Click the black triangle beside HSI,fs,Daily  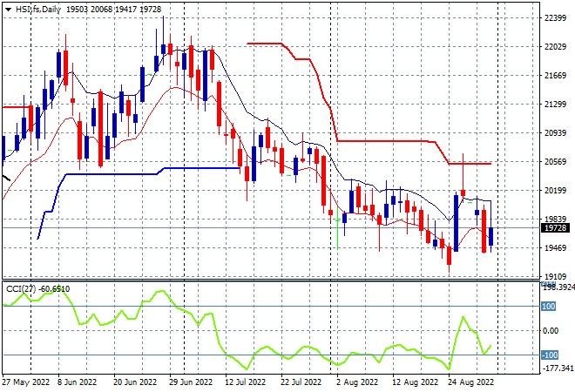coord(8,10)
